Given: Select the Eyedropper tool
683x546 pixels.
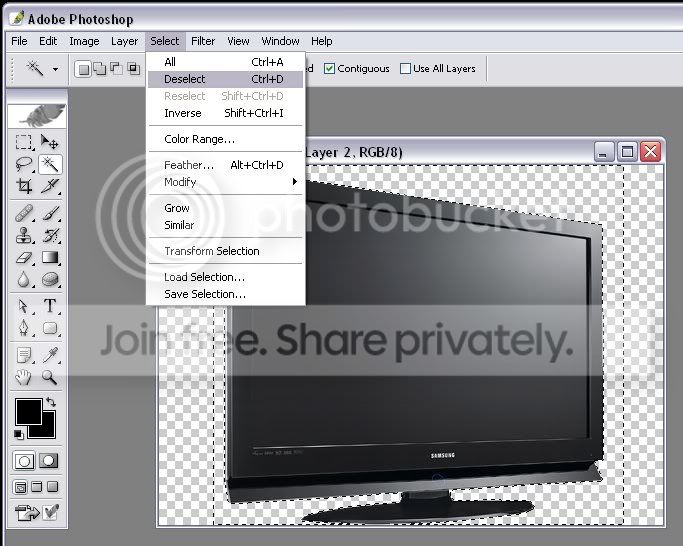Looking at the screenshot, I should coord(50,355).
